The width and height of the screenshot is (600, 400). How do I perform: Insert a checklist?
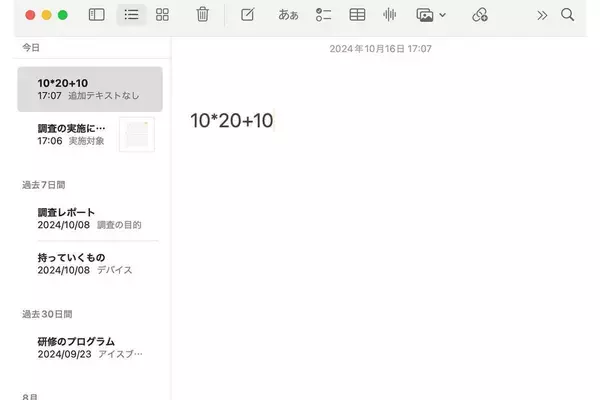coord(323,15)
